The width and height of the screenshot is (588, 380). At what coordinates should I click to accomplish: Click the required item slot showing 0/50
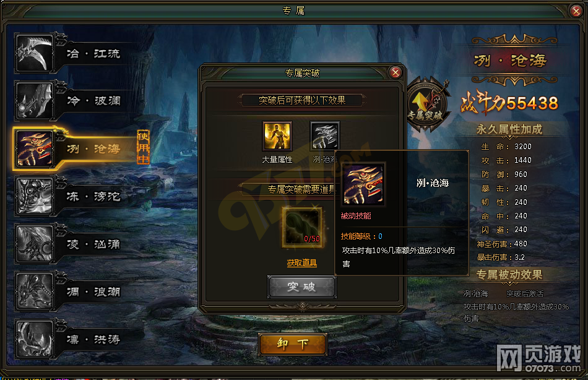[x=302, y=227]
